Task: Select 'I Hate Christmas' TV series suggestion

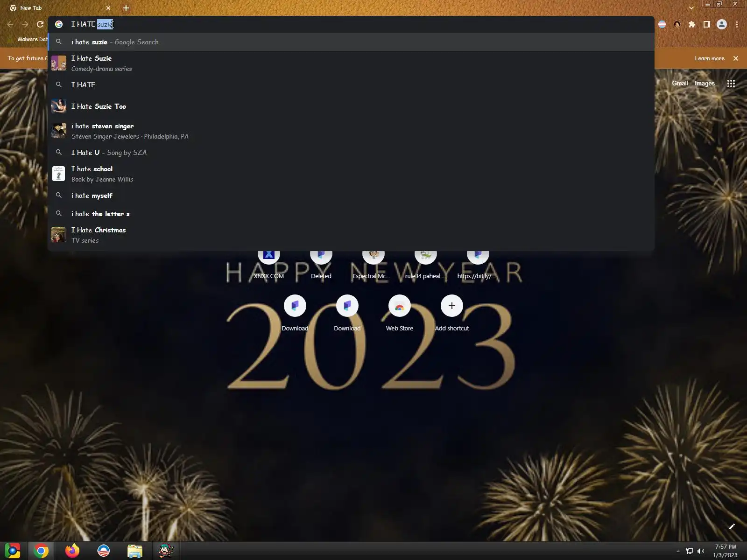Action: [x=351, y=235]
